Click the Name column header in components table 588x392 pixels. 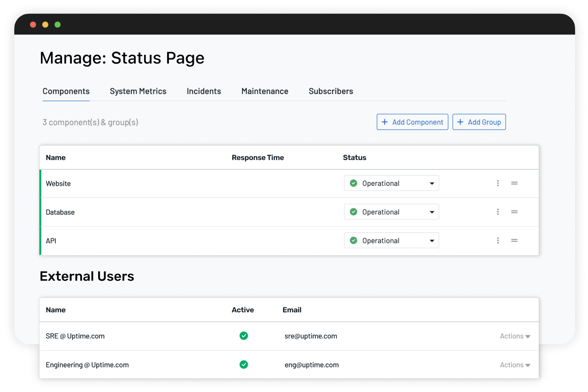pos(55,157)
